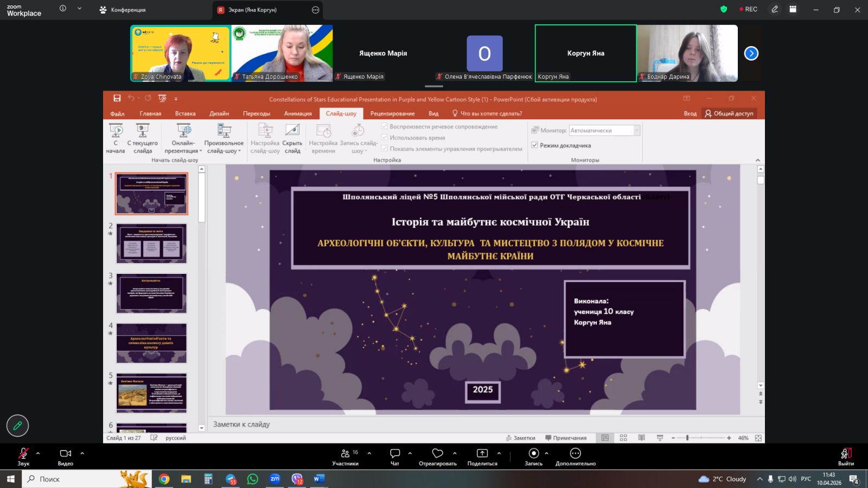Viewport: 868px width, 488px height.
Task: Click the green annotation pencil button
Action: [17, 426]
